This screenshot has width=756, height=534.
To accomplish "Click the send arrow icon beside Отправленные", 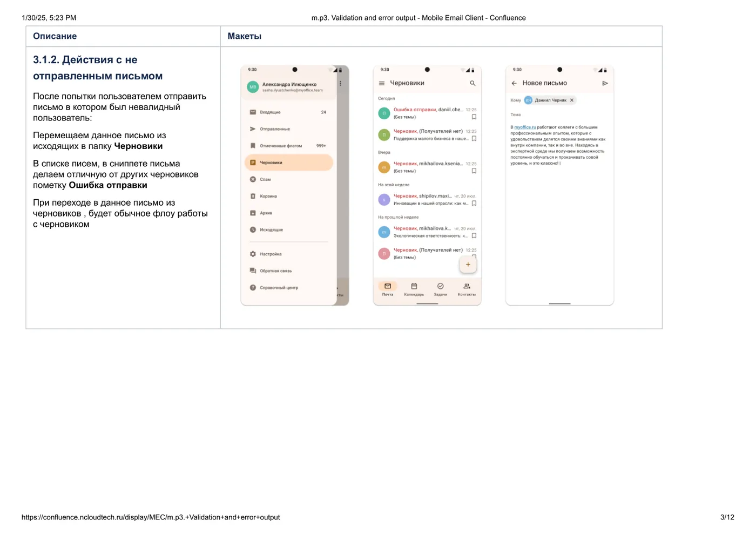I will tap(253, 129).
